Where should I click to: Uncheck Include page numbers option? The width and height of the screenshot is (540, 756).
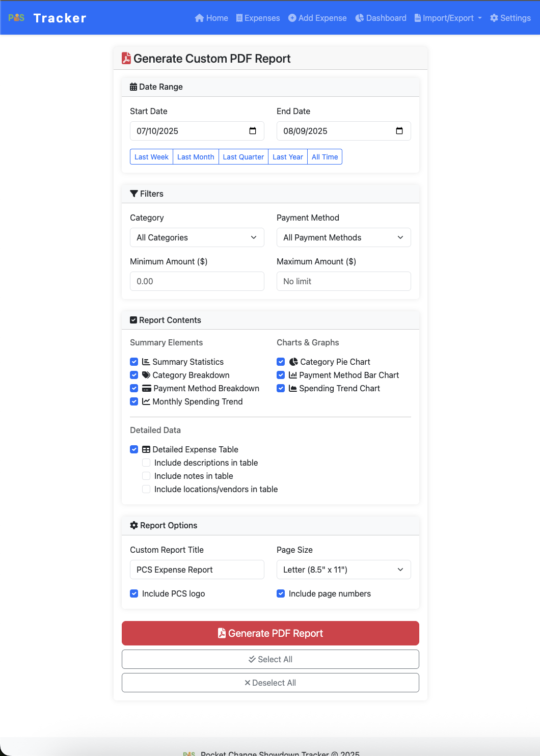point(281,593)
